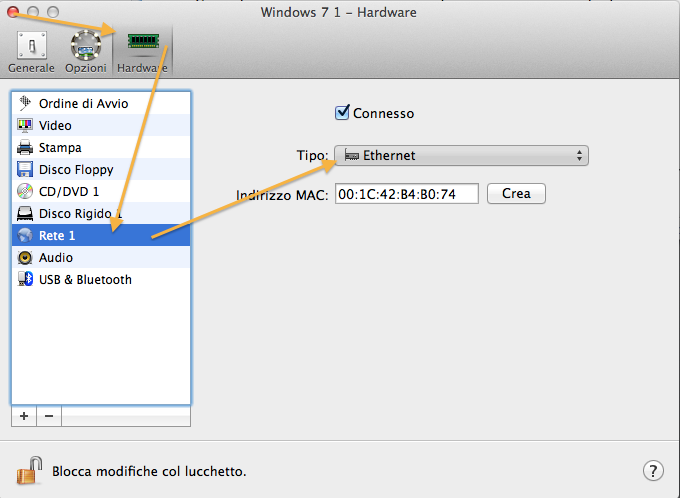Click the Video monitor icon
The height and width of the screenshot is (498, 680).
pyautogui.click(x=25, y=125)
